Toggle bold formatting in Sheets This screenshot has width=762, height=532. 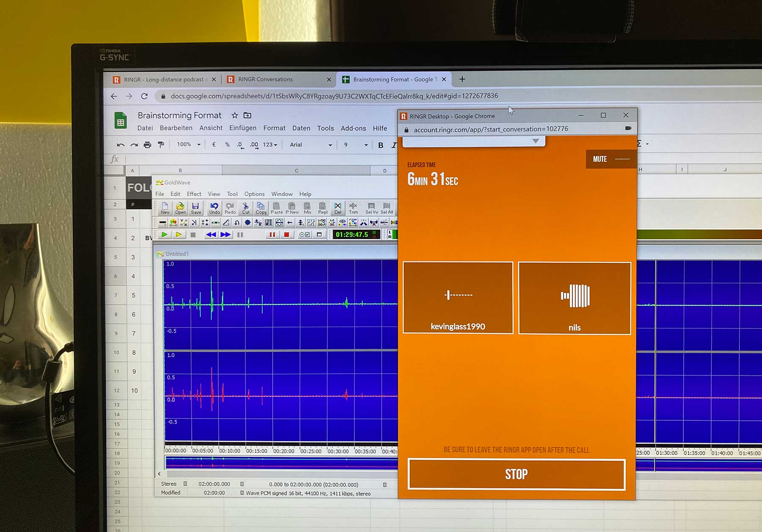[381, 145]
